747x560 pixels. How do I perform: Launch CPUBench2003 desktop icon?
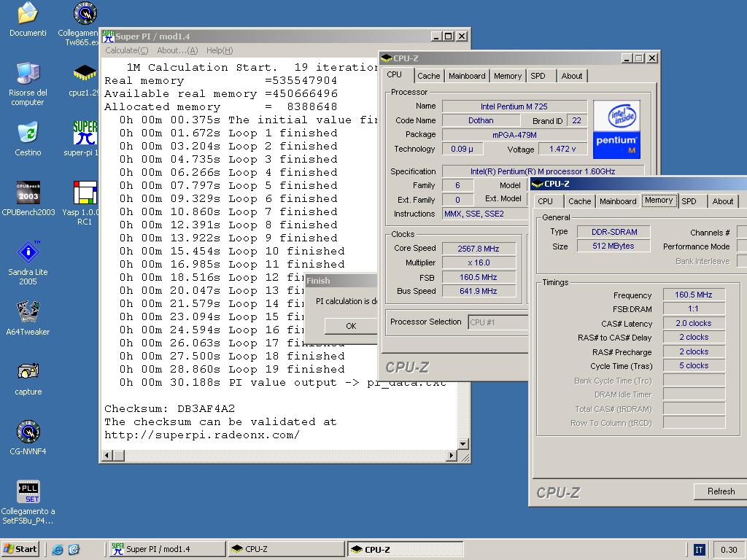tap(28, 192)
